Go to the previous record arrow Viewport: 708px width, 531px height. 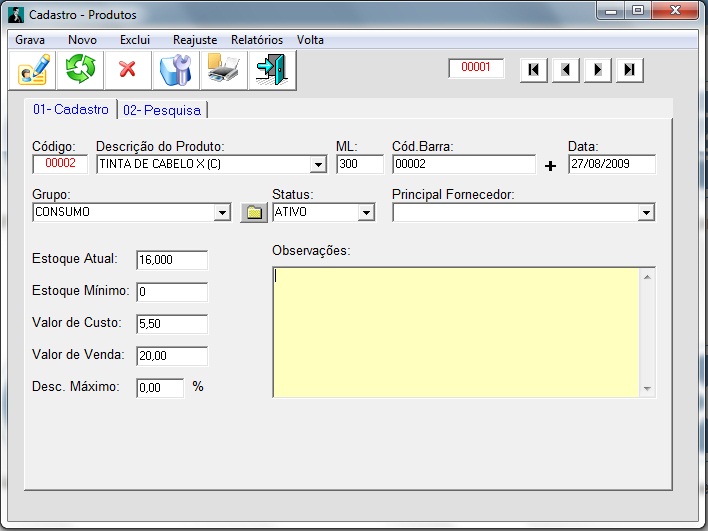click(566, 70)
